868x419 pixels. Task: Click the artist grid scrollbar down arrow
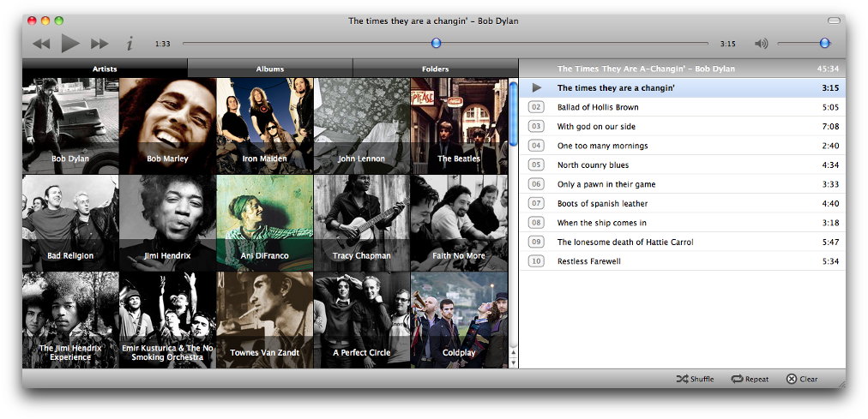pos(514,362)
